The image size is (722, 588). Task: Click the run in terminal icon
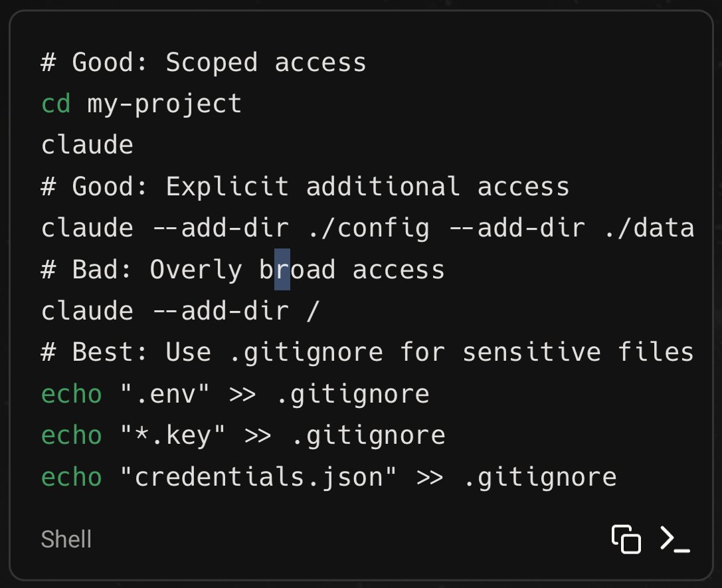click(x=675, y=539)
